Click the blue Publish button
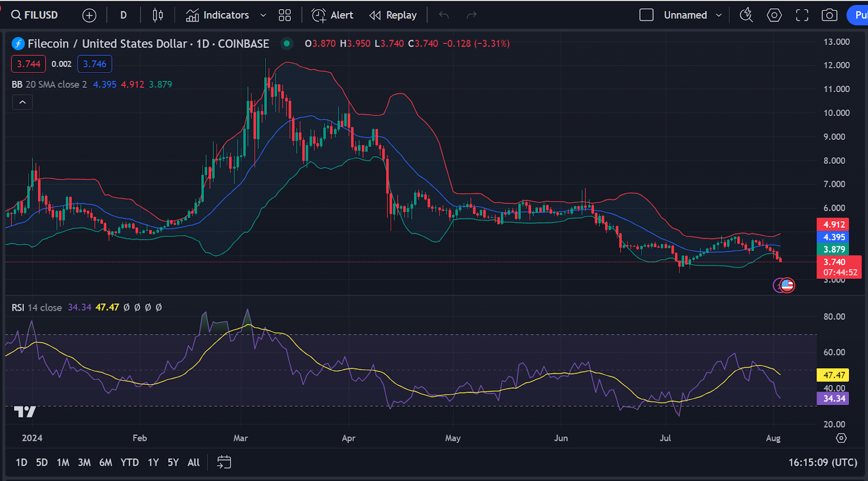Image resolution: width=868 pixels, height=481 pixels. pos(858,15)
